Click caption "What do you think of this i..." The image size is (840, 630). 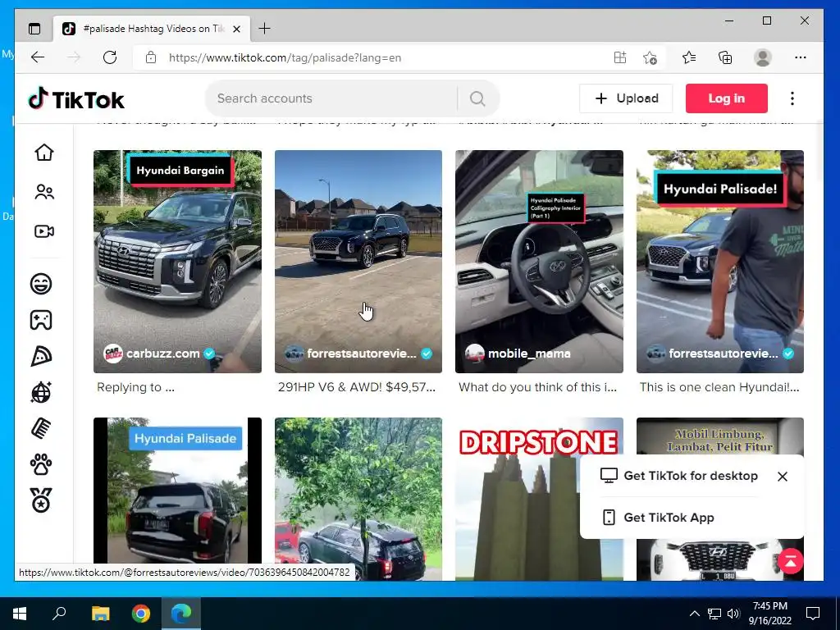click(538, 387)
